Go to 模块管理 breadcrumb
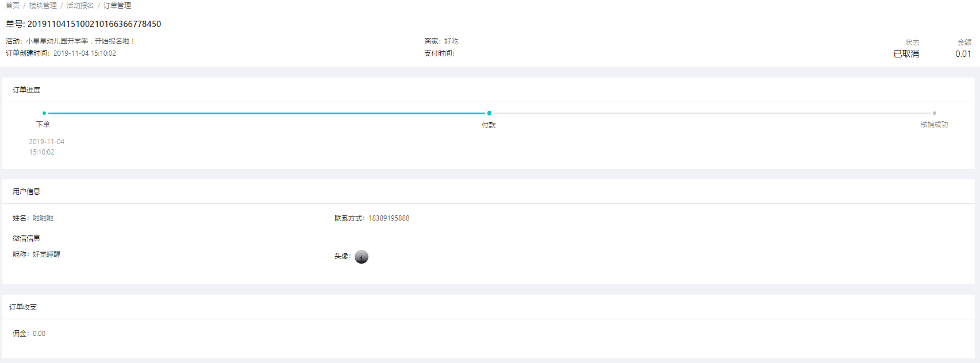 tap(43, 6)
